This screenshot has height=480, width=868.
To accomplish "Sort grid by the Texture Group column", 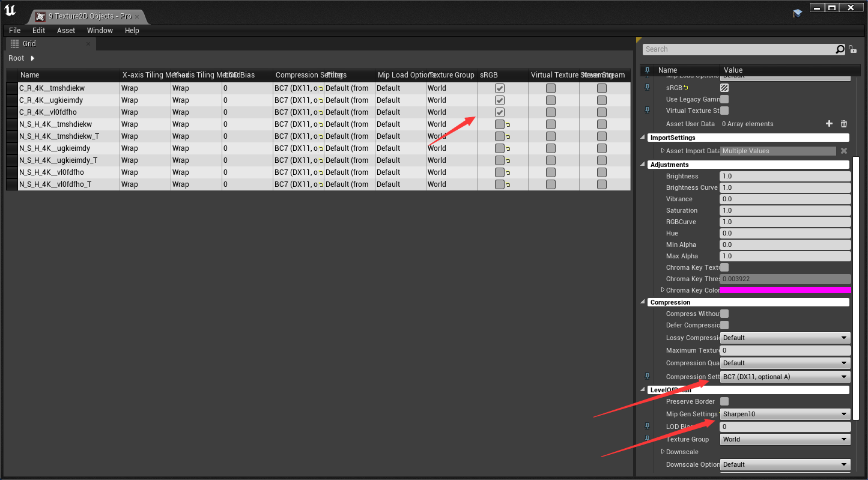I will tap(451, 75).
